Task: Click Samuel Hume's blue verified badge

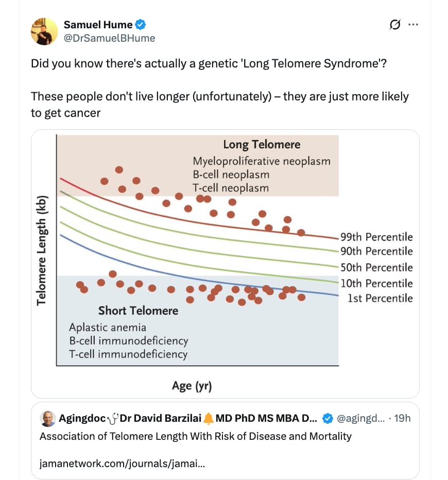Action: click(x=140, y=24)
